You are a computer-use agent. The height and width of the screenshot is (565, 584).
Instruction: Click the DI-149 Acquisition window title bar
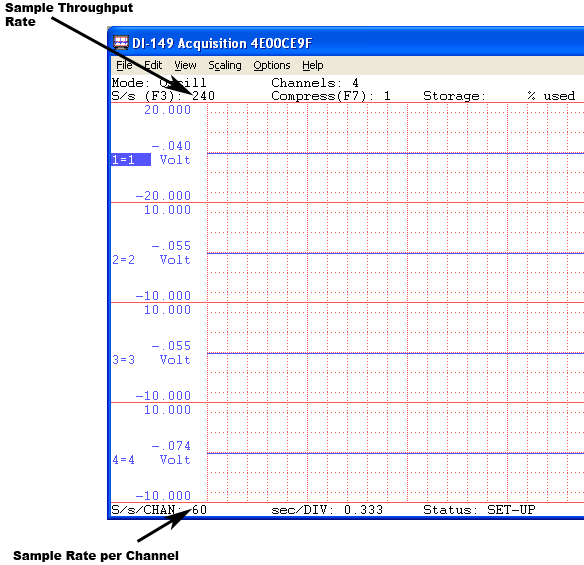(346, 43)
